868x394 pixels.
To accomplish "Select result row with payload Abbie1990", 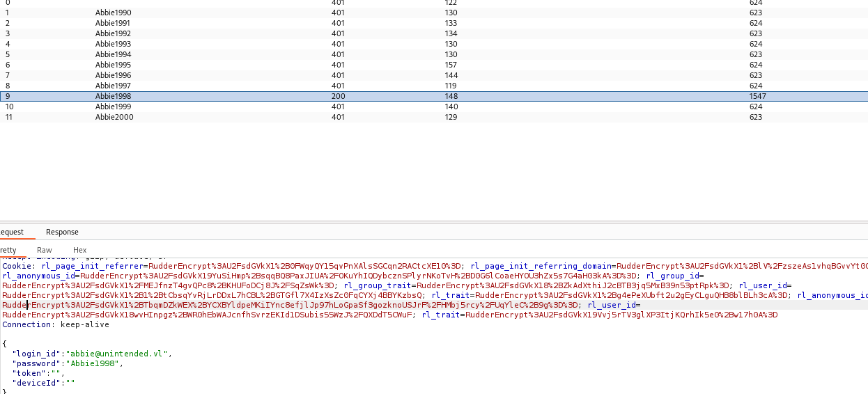I will coord(113,13).
